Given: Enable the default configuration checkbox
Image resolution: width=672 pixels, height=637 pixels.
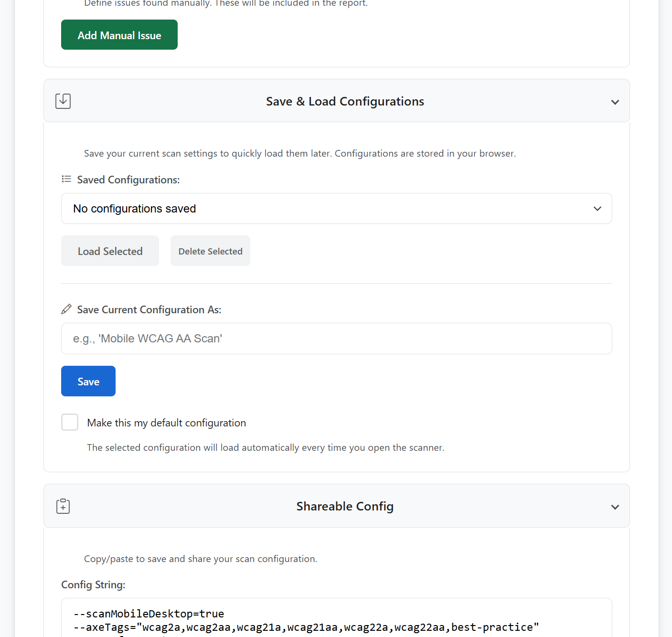Looking at the screenshot, I should tap(70, 422).
